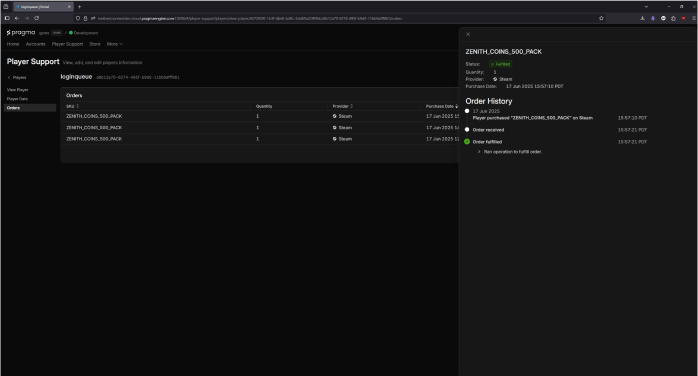Open the browser hamburger menu
Image resolution: width=698 pixels, height=376 pixels.
click(x=694, y=18)
